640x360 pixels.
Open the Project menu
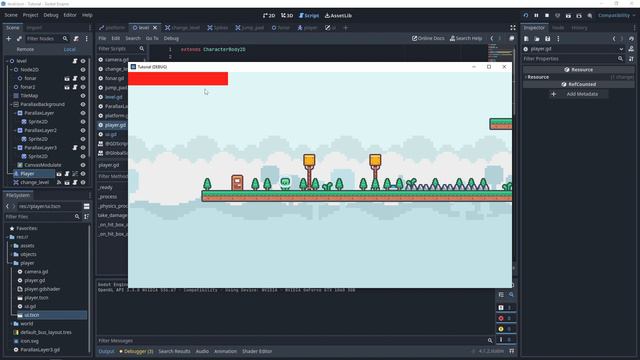tap(30, 15)
